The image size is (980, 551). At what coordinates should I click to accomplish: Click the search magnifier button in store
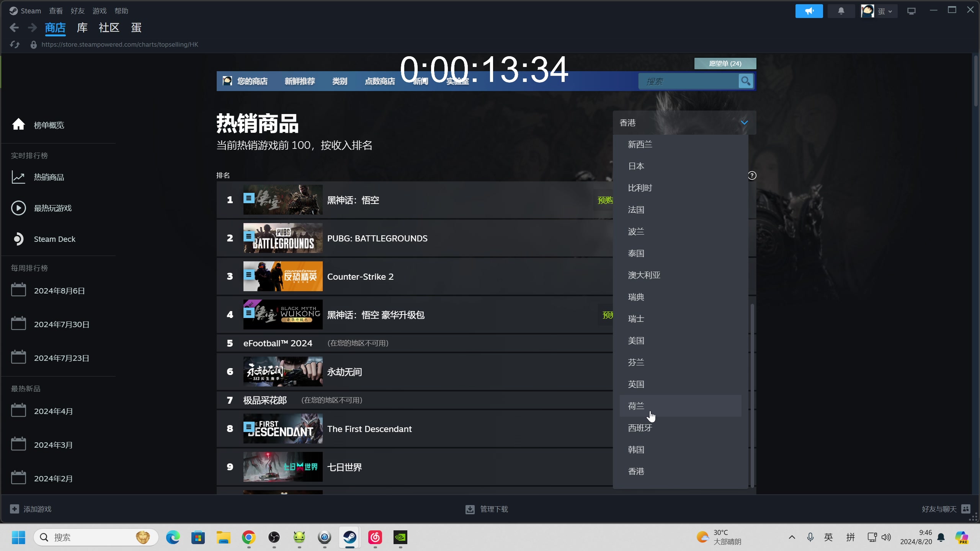[x=745, y=81]
